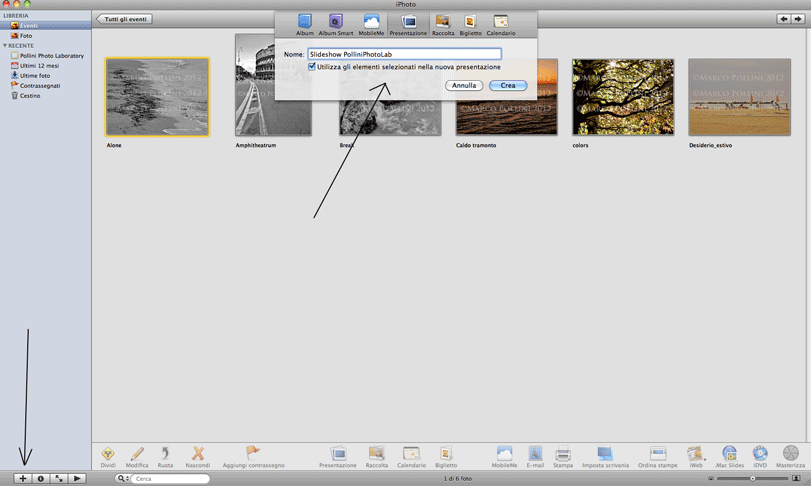This screenshot has height=486, width=811.
Task: Click the Ruota rotate icon
Action: (x=165, y=457)
